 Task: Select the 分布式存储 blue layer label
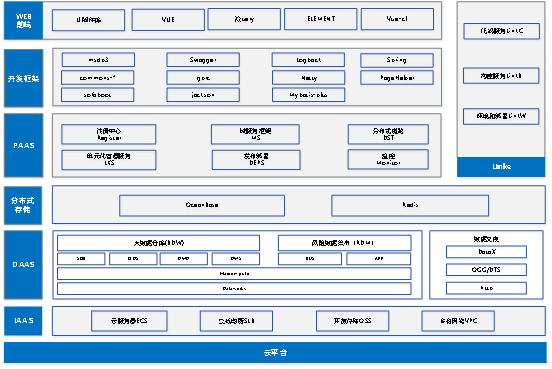coord(23,205)
